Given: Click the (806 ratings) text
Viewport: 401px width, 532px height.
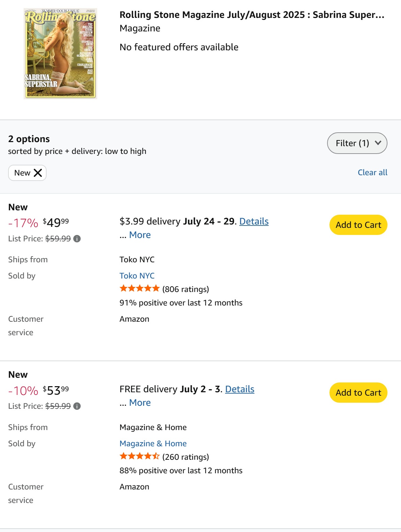Looking at the screenshot, I should [x=186, y=289].
